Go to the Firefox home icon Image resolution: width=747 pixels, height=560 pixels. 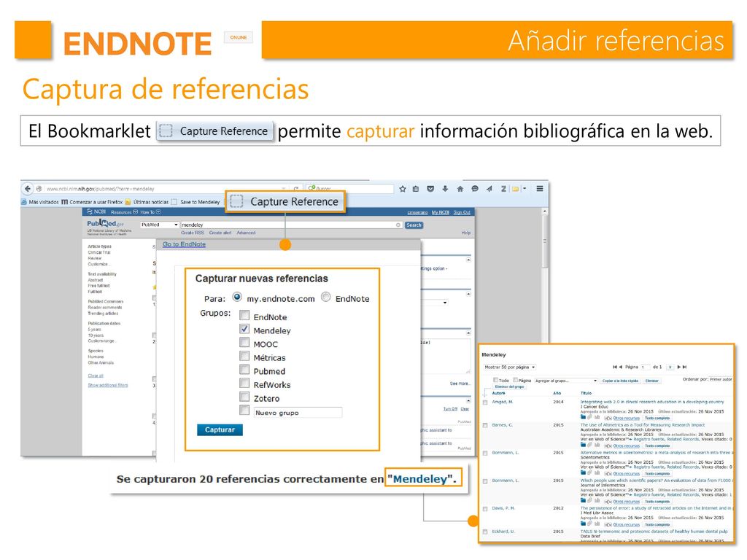pos(460,189)
